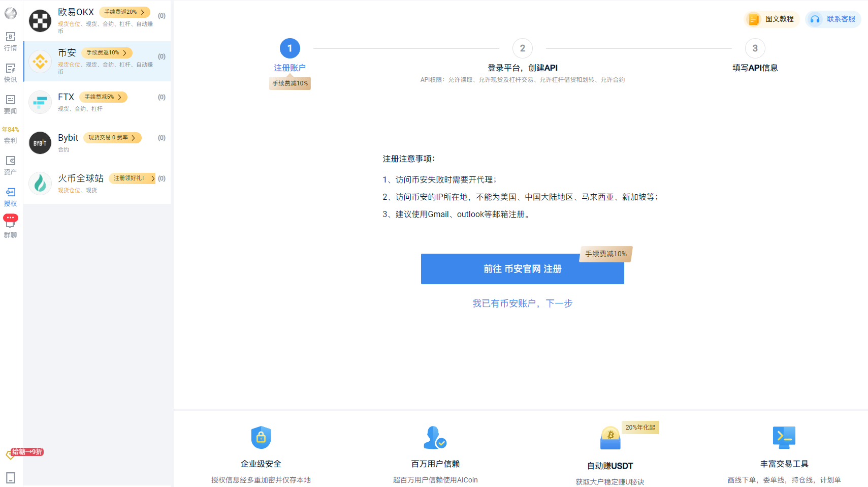The height and width of the screenshot is (487, 868).
Task: Open the 图文教程 tutorial button
Action: 772,19
